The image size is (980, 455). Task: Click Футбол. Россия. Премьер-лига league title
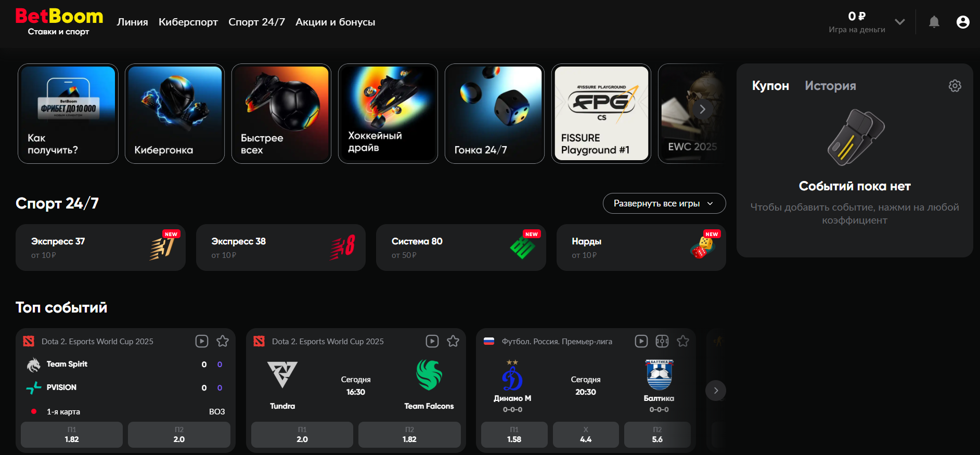[x=557, y=342]
